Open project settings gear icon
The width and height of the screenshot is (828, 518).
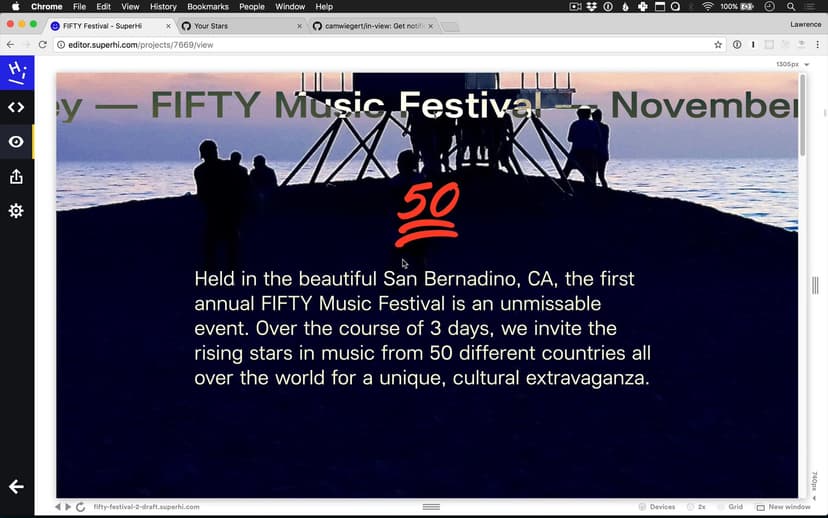coord(16,211)
